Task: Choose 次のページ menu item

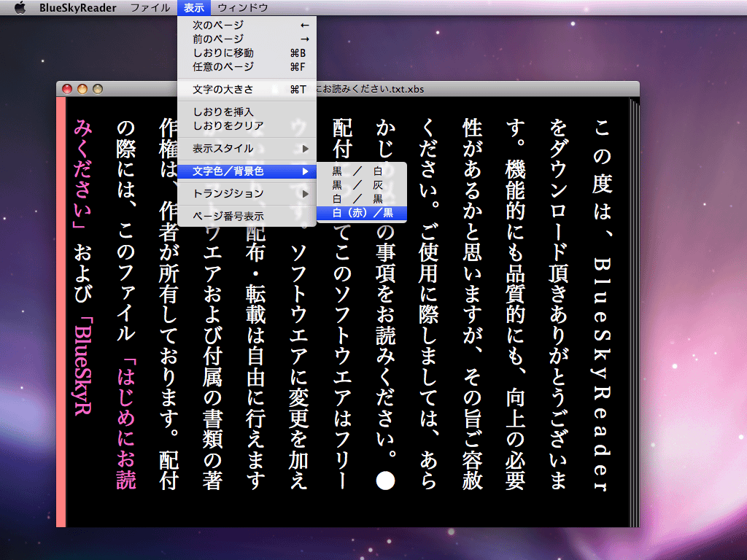Action: point(247,25)
